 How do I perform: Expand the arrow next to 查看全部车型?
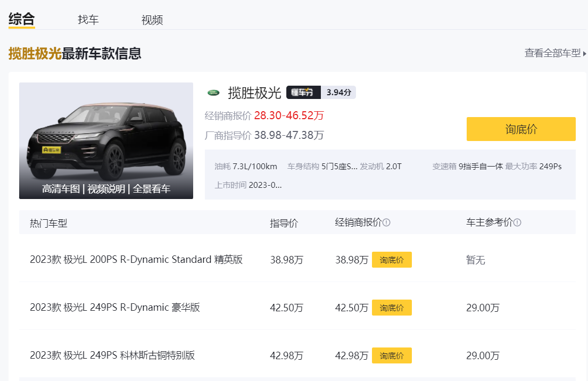pos(584,54)
